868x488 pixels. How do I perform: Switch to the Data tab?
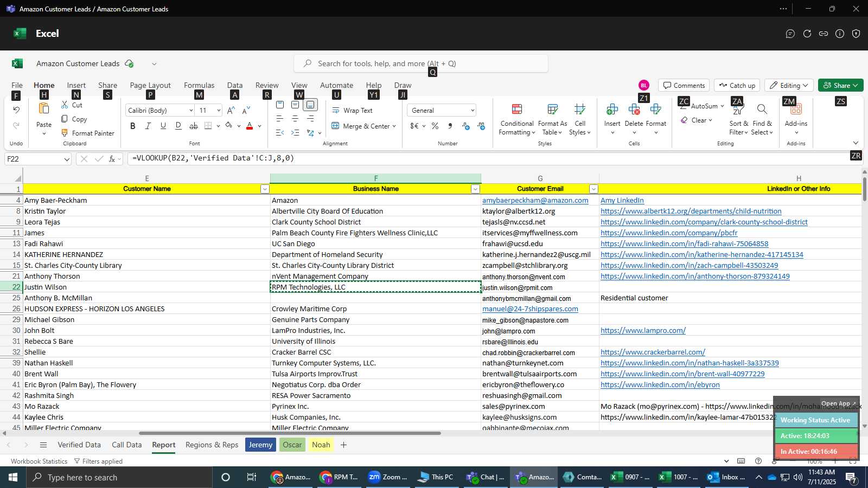coord(235,86)
